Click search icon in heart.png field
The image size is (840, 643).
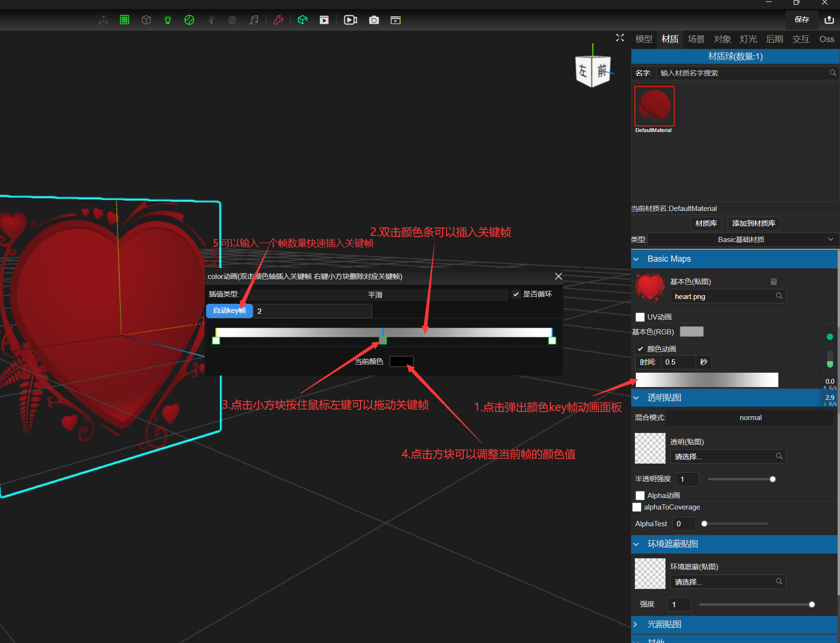pyautogui.click(x=779, y=296)
